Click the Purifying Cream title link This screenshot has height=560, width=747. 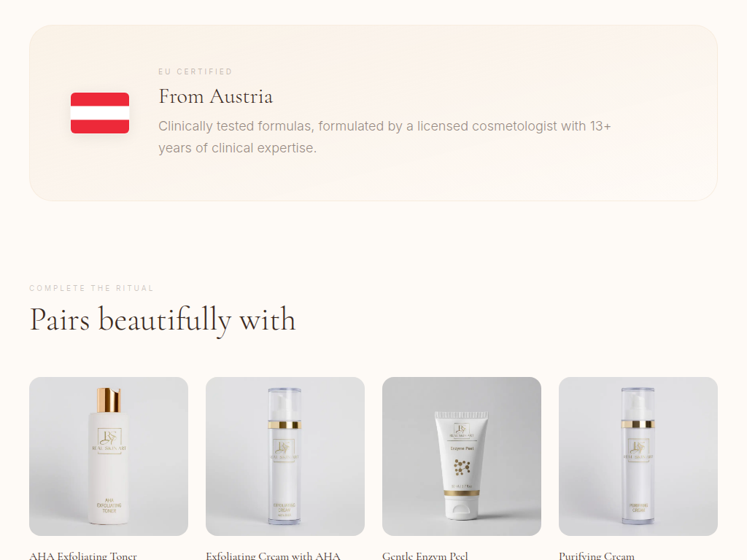(x=597, y=556)
